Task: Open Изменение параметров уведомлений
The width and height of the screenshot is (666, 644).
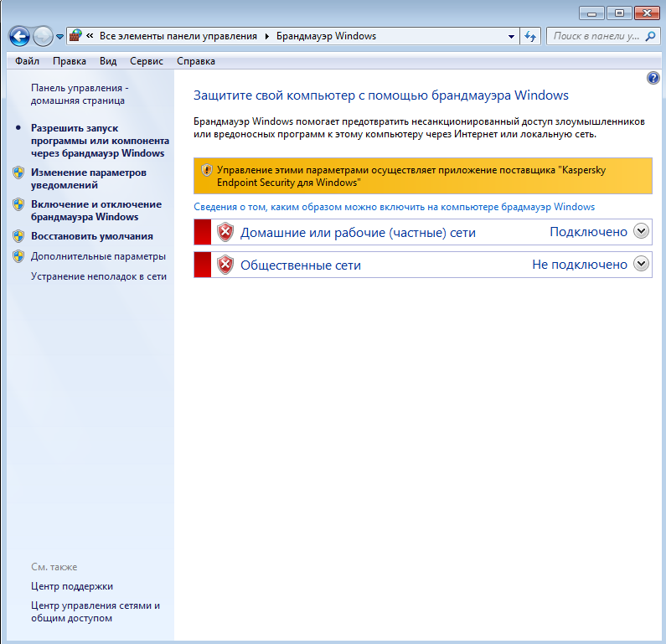Action: click(88, 178)
